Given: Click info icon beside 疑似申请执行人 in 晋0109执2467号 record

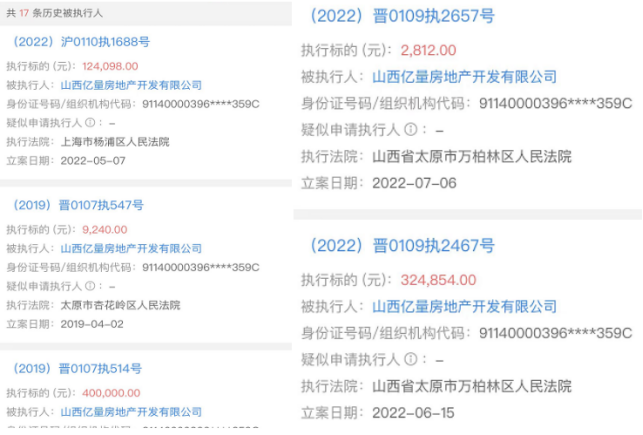Looking at the screenshot, I should click(411, 359).
